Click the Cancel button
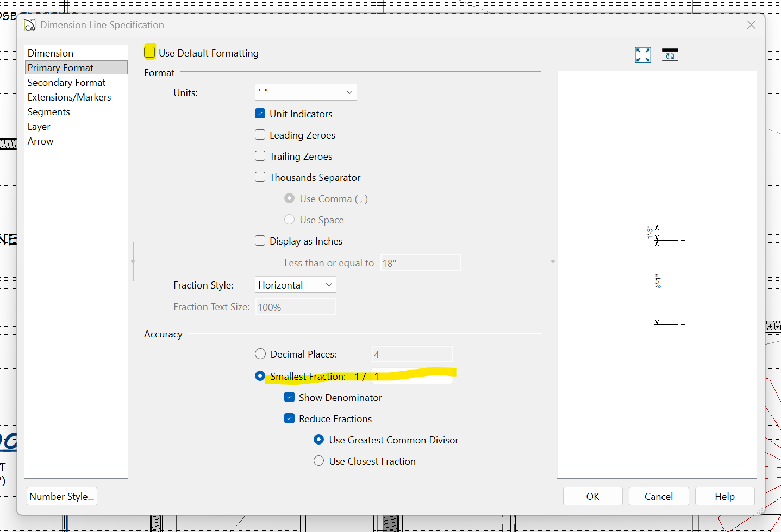Viewport: 781px width, 532px height. [x=658, y=496]
